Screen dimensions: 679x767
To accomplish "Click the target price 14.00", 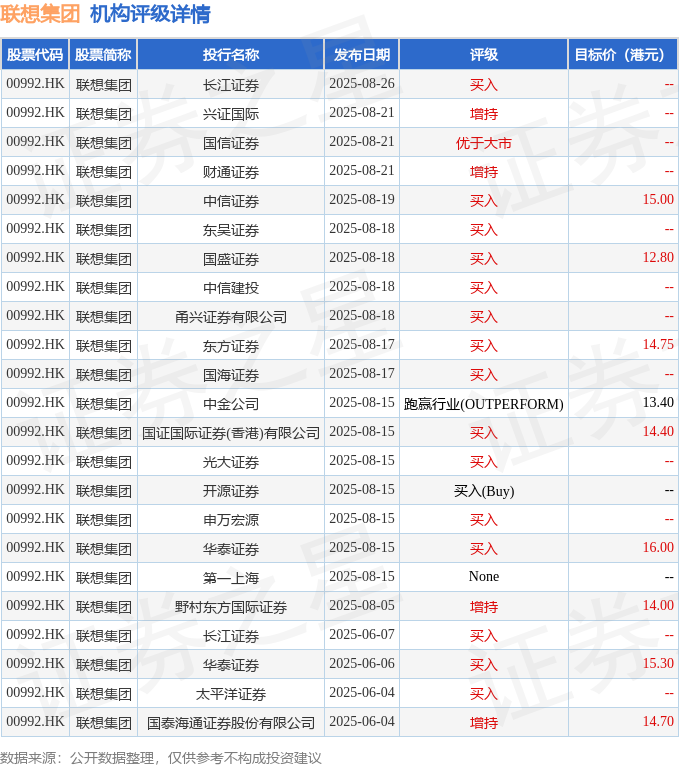I will [x=658, y=606].
